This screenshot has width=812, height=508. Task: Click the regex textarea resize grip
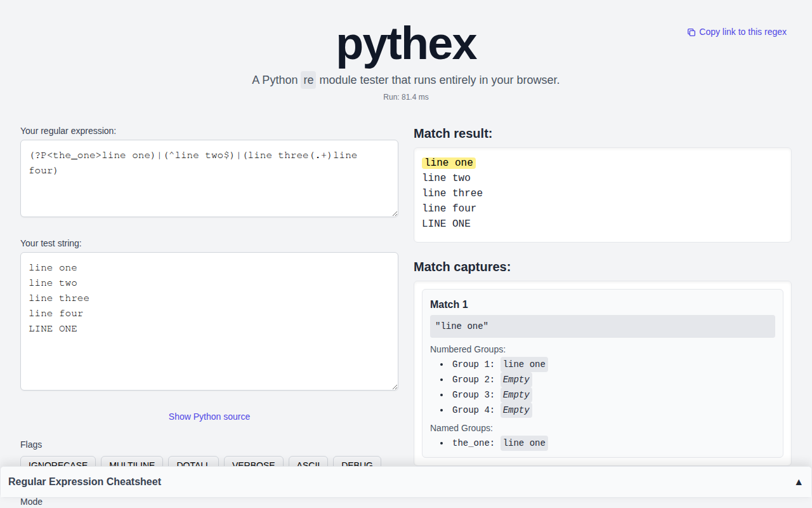click(x=394, y=213)
